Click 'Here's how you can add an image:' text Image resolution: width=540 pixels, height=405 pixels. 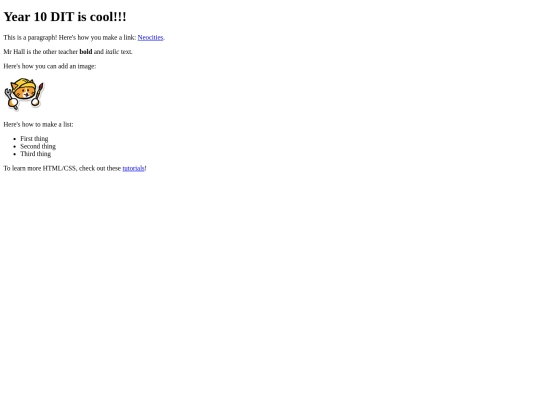50,66
